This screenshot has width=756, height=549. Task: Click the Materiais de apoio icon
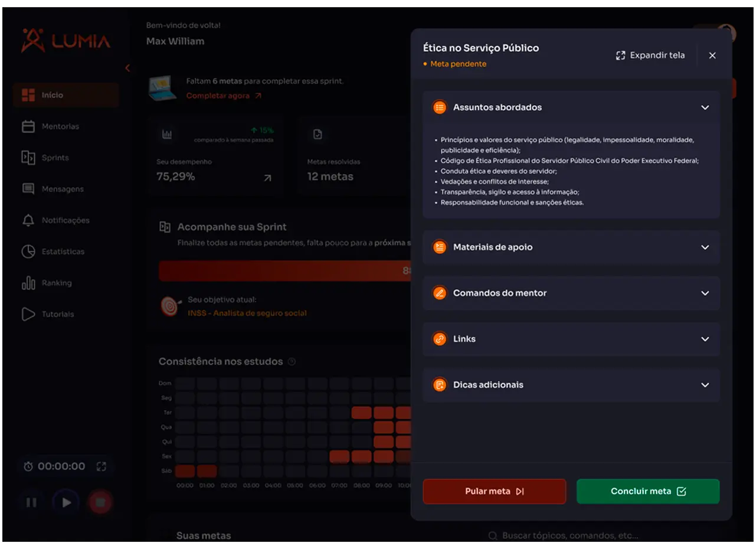[x=440, y=247]
